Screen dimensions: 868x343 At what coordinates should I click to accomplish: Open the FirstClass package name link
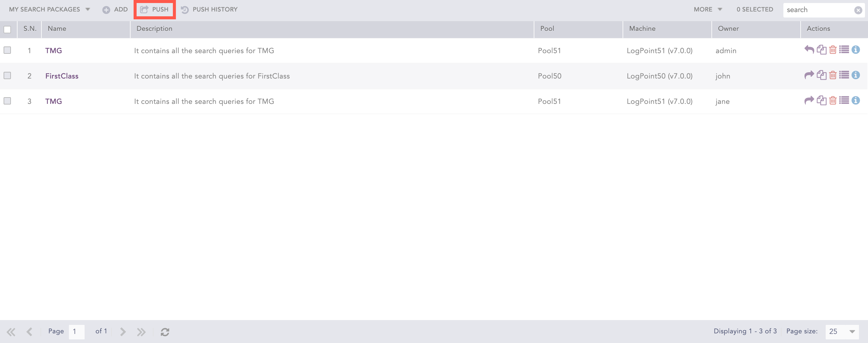point(62,76)
